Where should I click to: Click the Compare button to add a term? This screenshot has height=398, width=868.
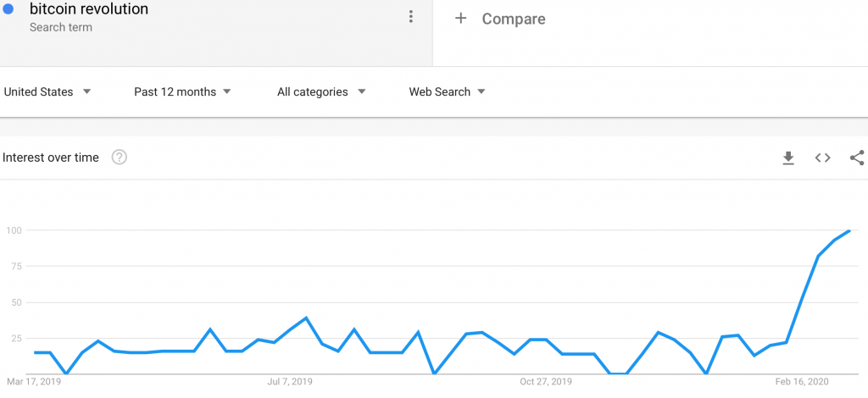[513, 19]
